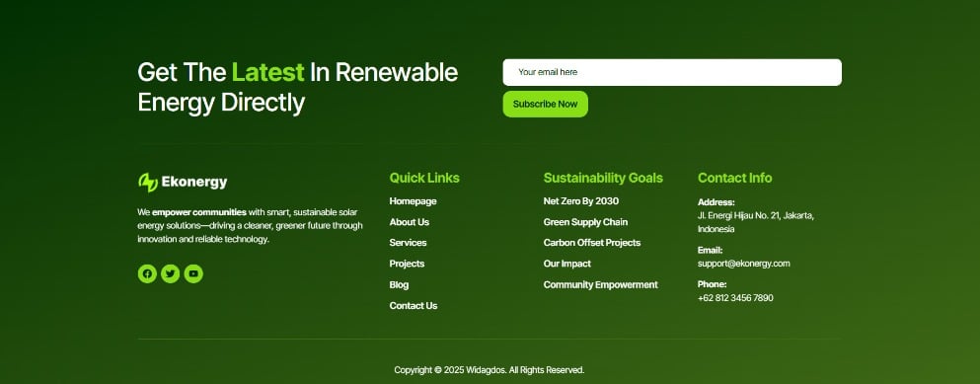The height and width of the screenshot is (384, 980).
Task: Visit the Blog link
Action: 399,284
